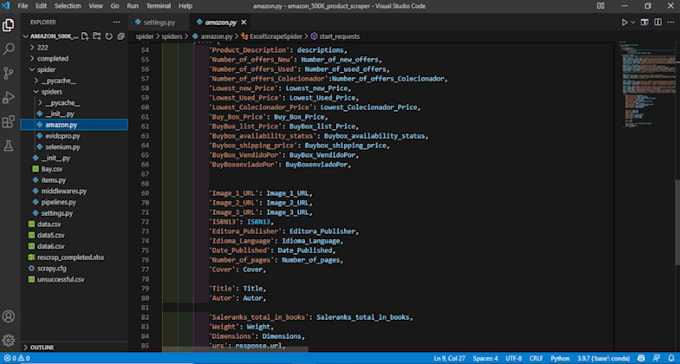680x364 pixels.
Task: Open run options dropdown arrow beside play
Action: click(x=633, y=22)
